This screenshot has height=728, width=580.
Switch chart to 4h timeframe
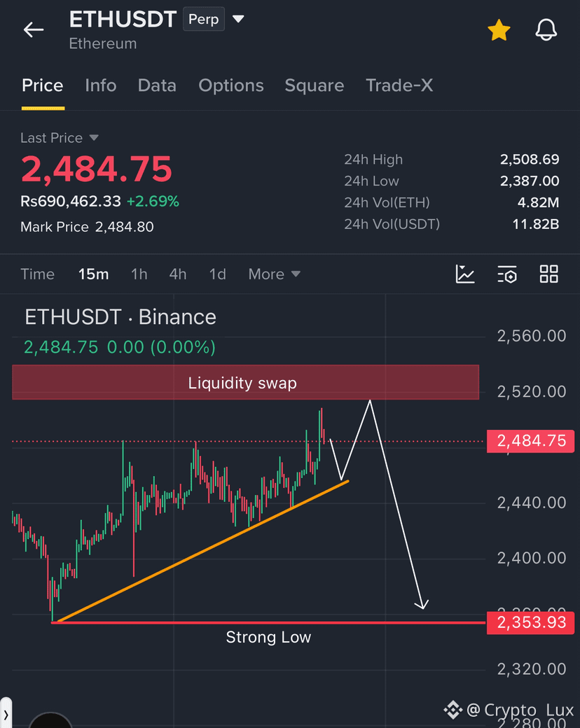tap(177, 274)
